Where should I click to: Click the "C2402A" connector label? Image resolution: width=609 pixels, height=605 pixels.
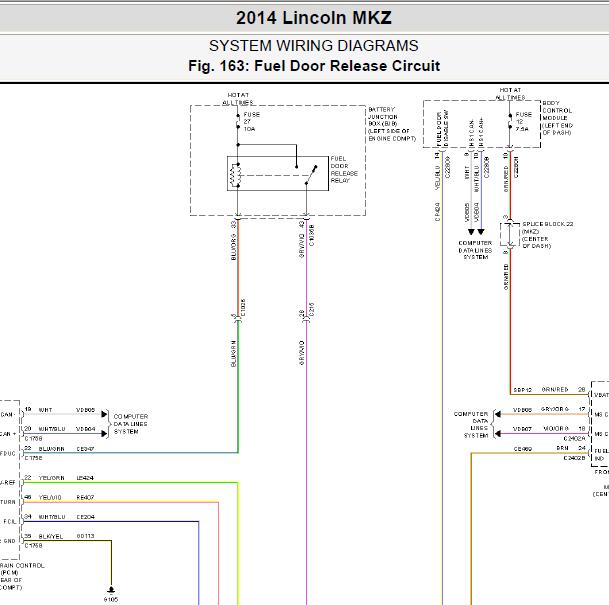pyautogui.click(x=574, y=438)
